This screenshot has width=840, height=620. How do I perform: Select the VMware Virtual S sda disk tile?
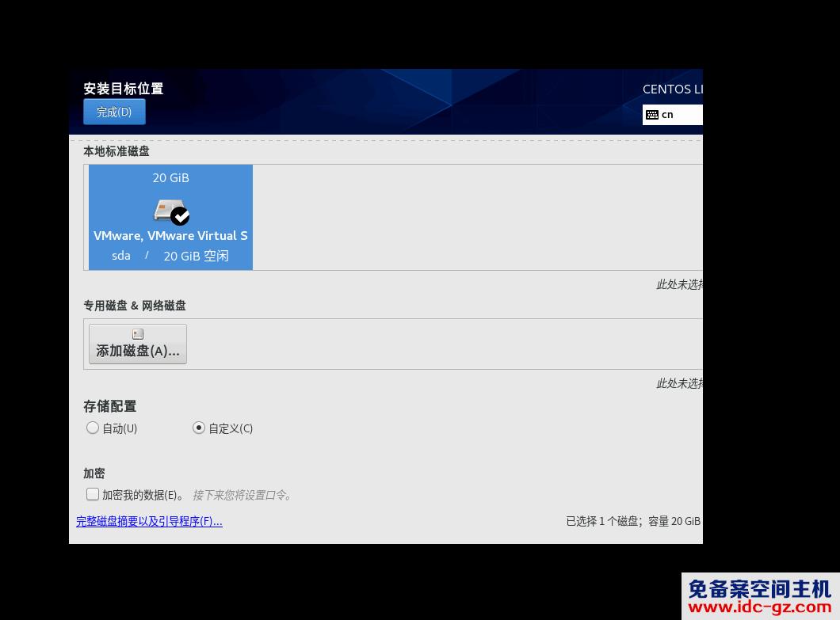170,217
